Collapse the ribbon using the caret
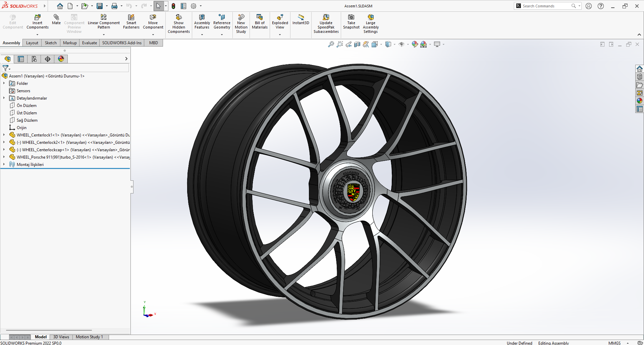 click(639, 35)
